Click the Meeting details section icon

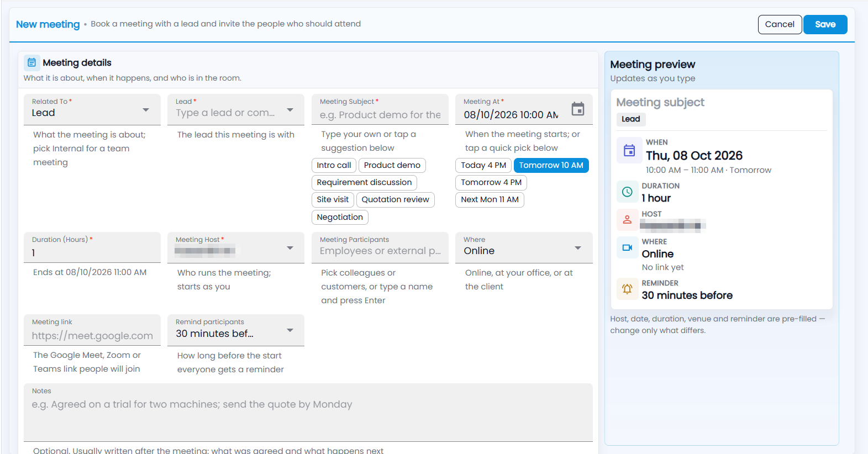32,62
